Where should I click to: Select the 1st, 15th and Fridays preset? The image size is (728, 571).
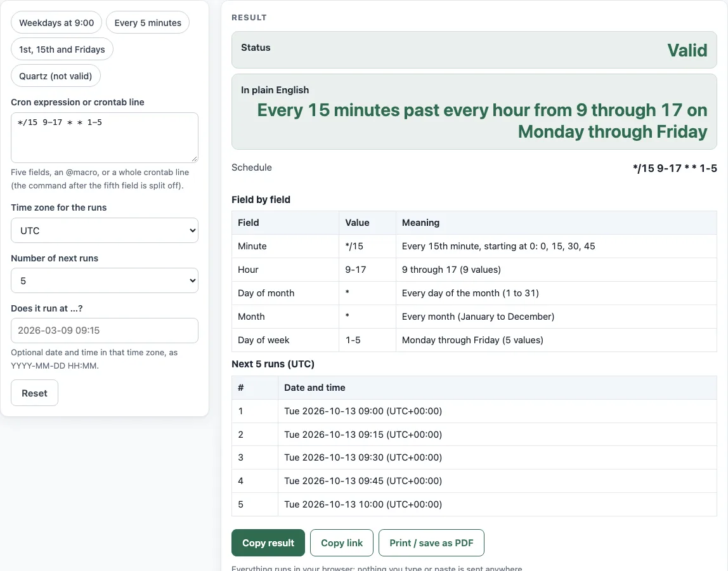pos(62,49)
